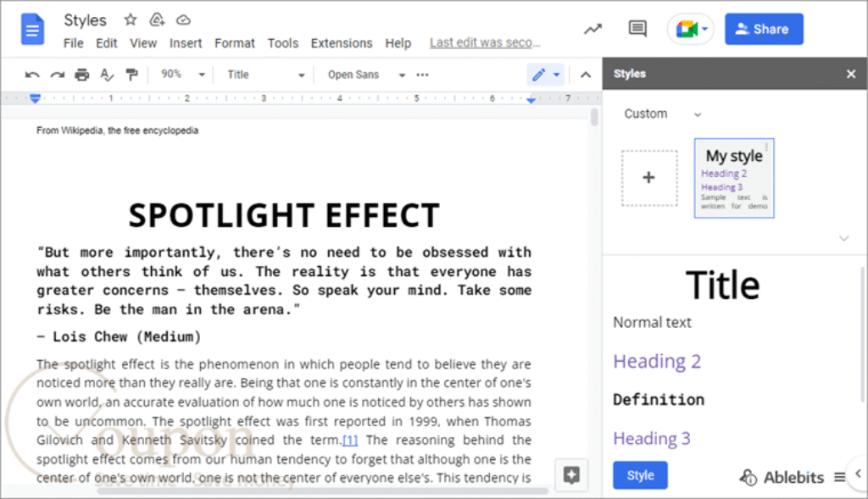Open the Edit menu
Screen dimensions: 868x499
[106, 43]
